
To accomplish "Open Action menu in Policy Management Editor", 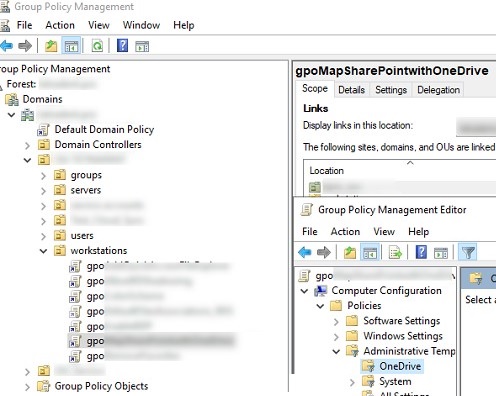I will click(345, 232).
